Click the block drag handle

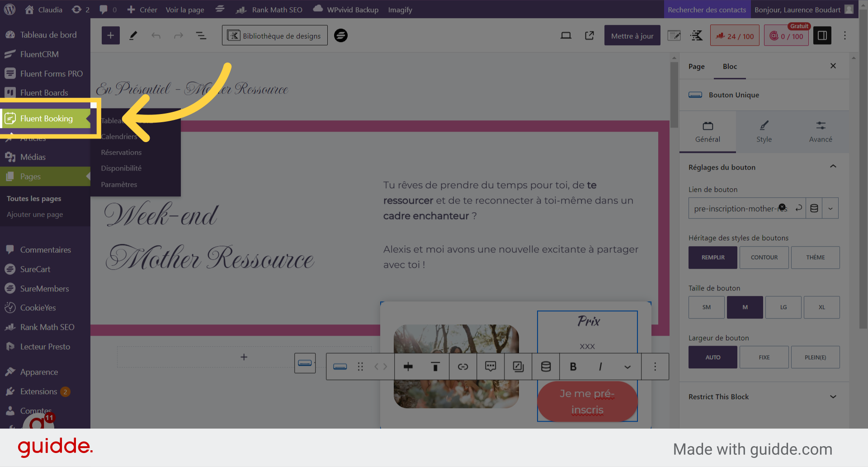[x=360, y=367]
